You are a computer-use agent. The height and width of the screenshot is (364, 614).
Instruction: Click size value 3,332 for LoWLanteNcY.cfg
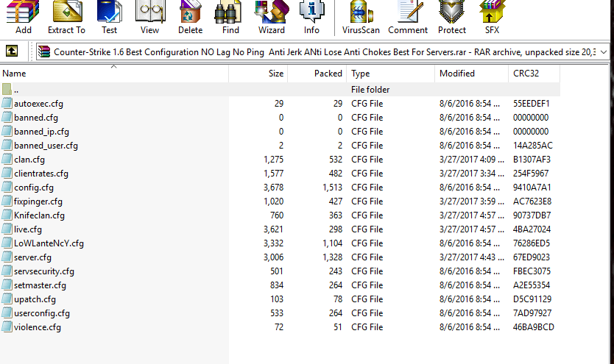coord(273,243)
